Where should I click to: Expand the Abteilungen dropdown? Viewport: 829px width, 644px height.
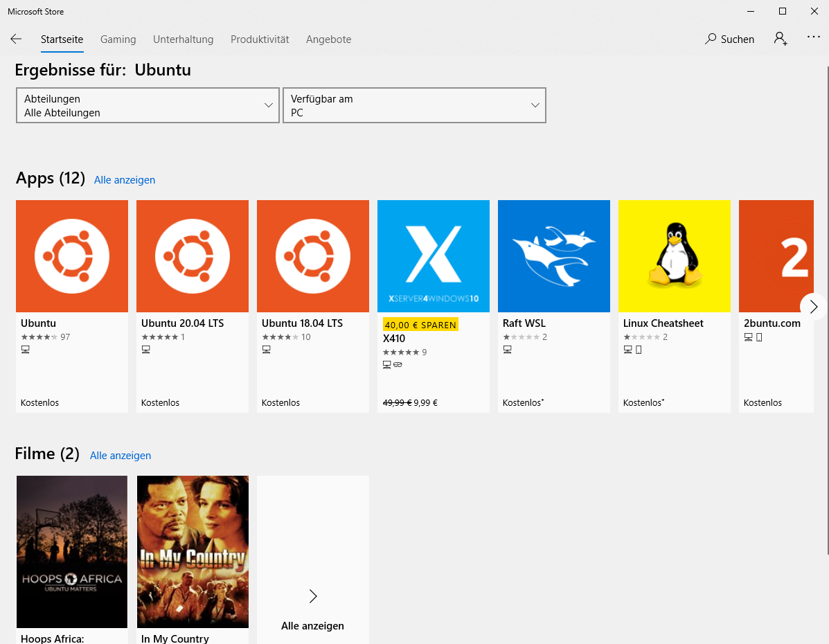tap(148, 105)
